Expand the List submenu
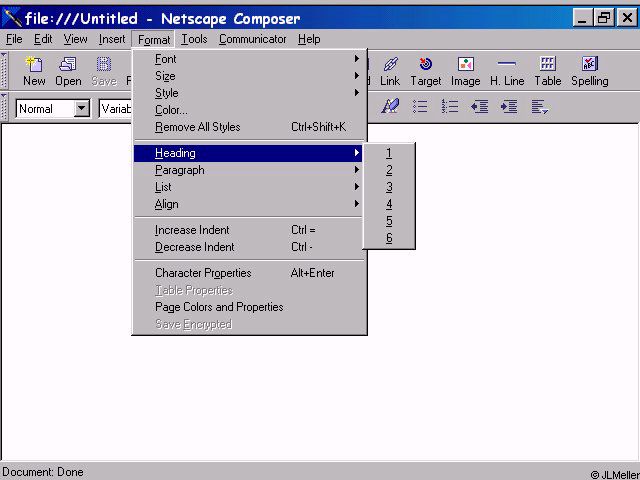 point(248,187)
